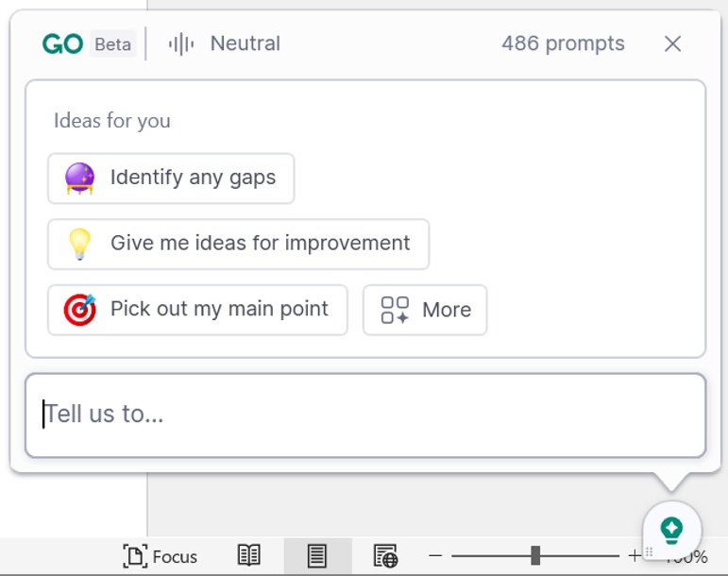Open the Neutral voice tone setting
The width and height of the screenshot is (728, 576).
click(x=245, y=43)
